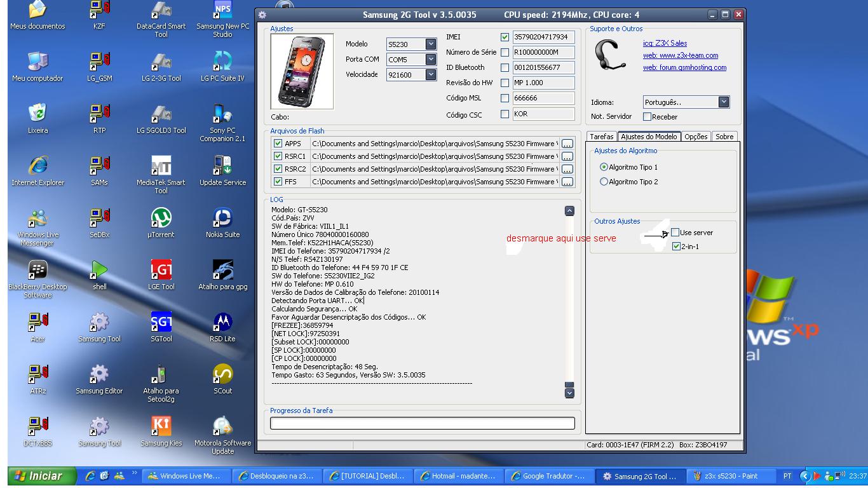Toggle the RSRC2 flash file checkbox
Screen dimensions: 868x488
click(278, 169)
